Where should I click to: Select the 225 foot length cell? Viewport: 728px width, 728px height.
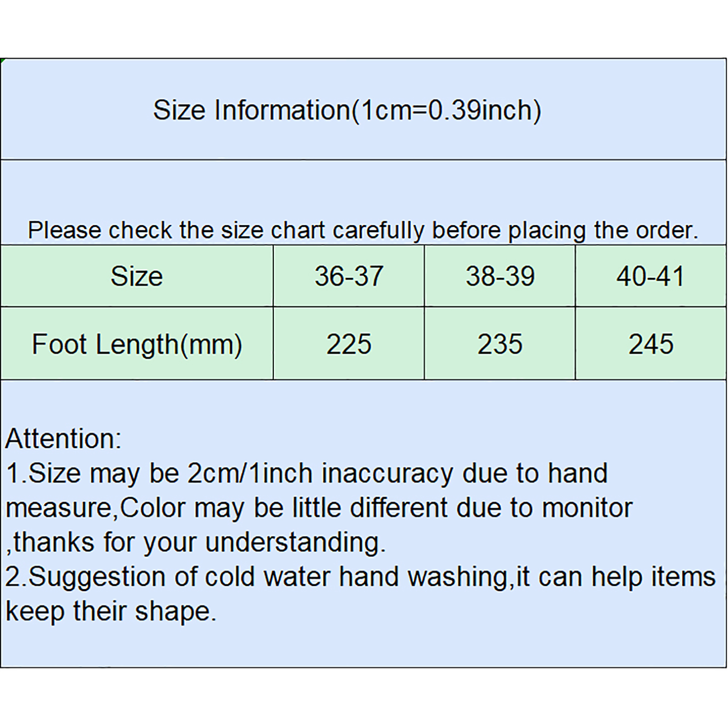(349, 344)
